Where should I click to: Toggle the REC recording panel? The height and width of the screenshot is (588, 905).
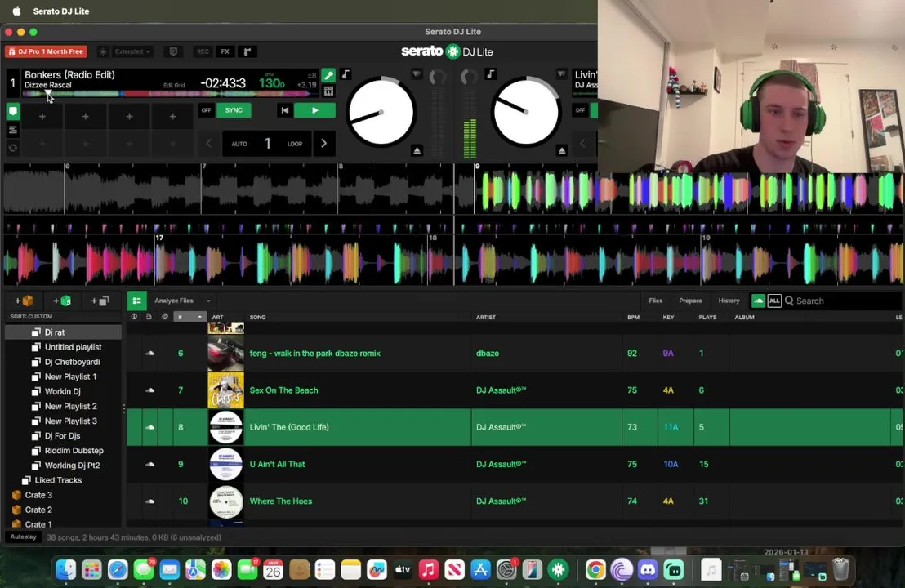pos(203,51)
